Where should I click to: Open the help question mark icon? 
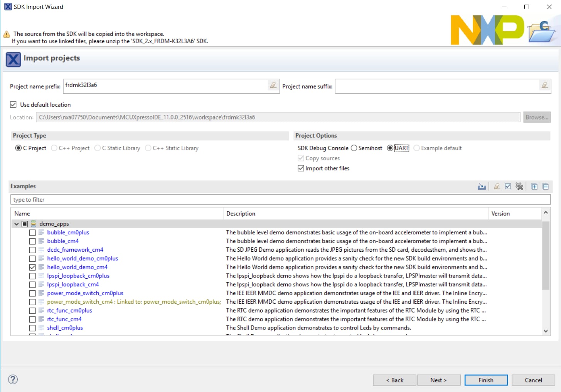click(13, 380)
